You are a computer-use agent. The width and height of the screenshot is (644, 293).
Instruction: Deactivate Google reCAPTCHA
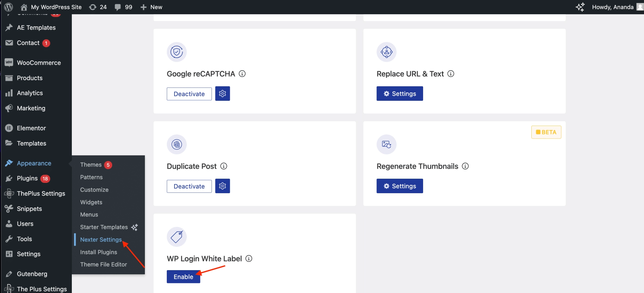(189, 94)
